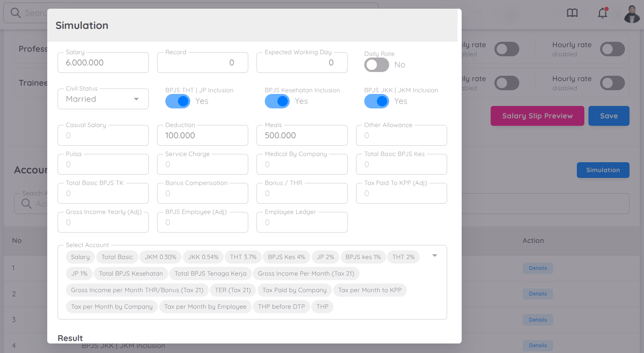Click the user avatar picture
644x353 pixels.
[632, 14]
